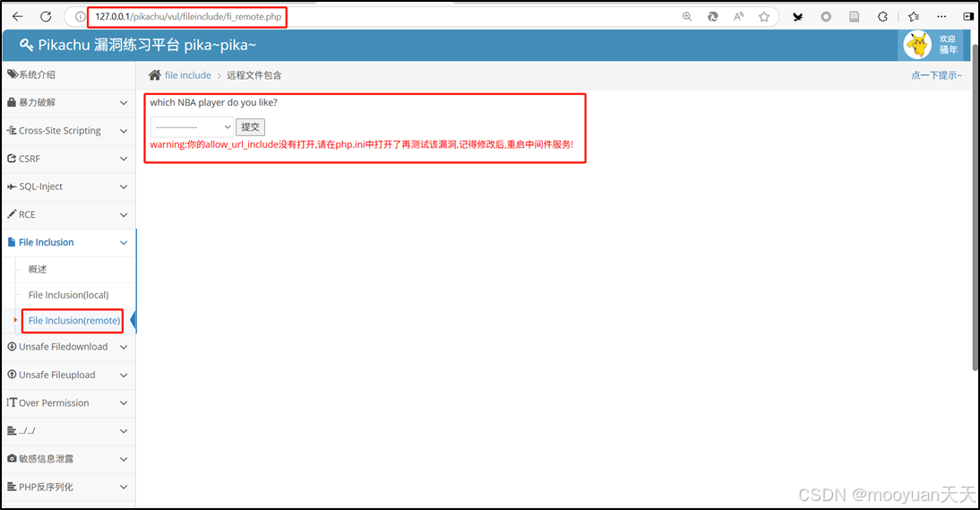
Task: Click the allow_url_include warning text
Action: tap(361, 144)
